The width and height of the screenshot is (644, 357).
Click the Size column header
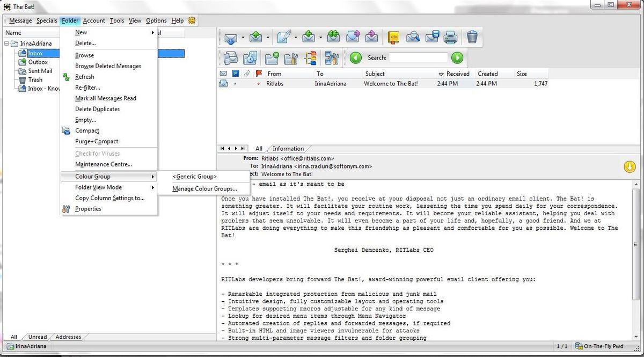tap(531, 74)
